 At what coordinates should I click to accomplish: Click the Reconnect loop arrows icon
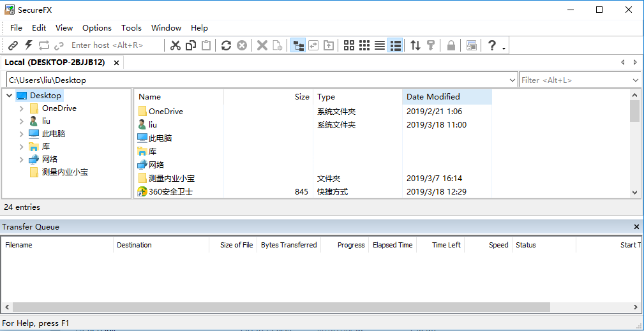[44, 45]
